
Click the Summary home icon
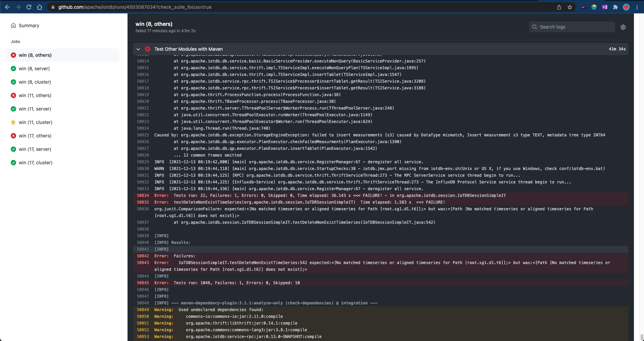pyautogui.click(x=13, y=26)
